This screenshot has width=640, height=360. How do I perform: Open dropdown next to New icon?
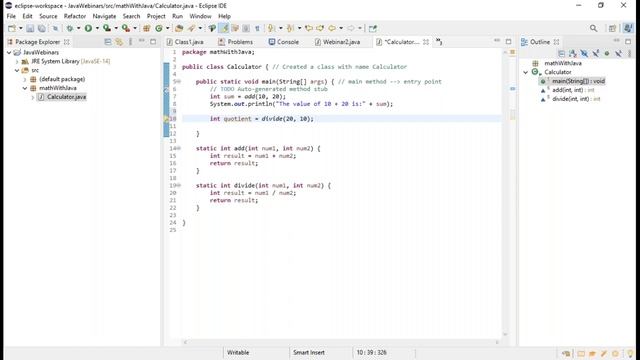tap(20, 28)
